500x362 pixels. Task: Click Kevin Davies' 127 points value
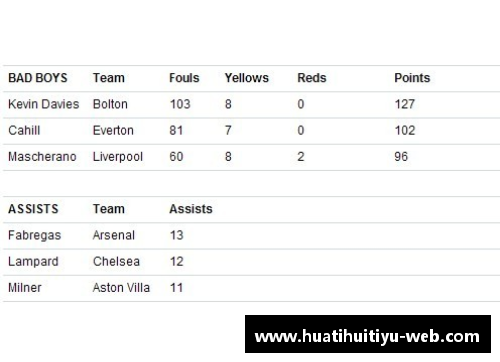(x=405, y=104)
